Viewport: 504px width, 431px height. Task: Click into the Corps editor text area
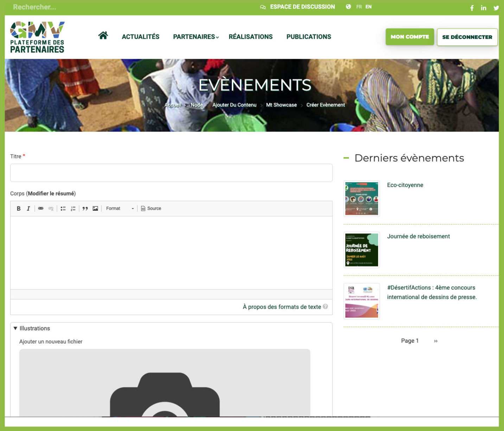click(171, 253)
